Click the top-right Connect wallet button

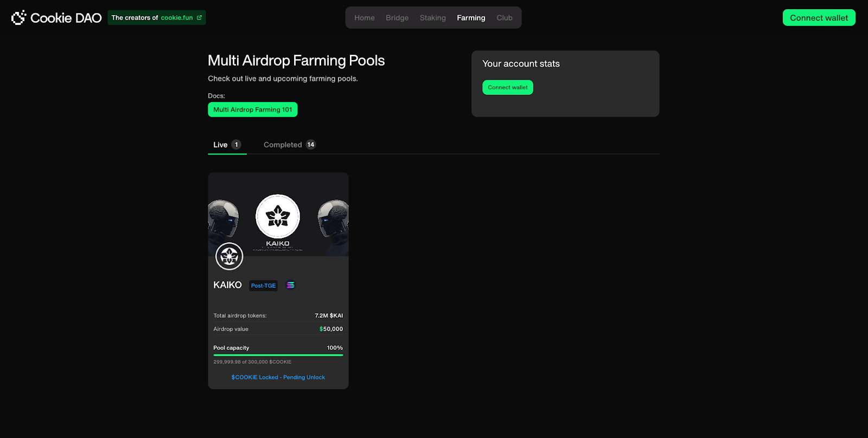(x=819, y=18)
